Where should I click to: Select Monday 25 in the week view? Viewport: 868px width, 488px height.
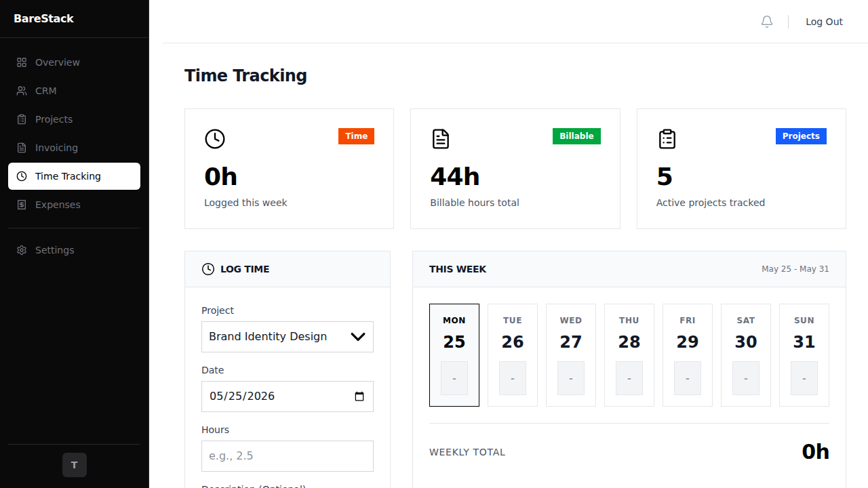pos(454,355)
